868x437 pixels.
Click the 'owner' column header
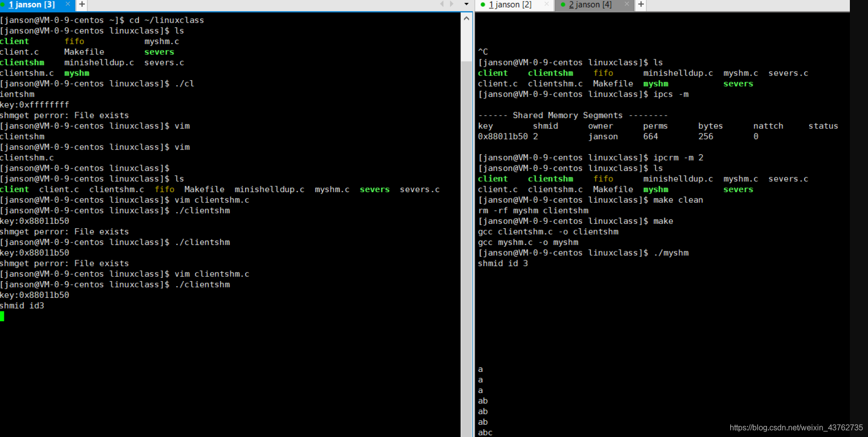click(x=601, y=126)
